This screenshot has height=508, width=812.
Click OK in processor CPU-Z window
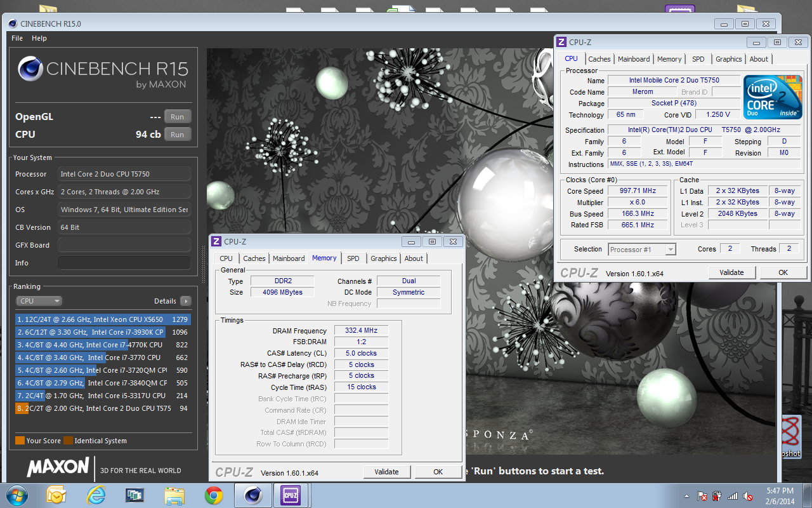point(783,272)
